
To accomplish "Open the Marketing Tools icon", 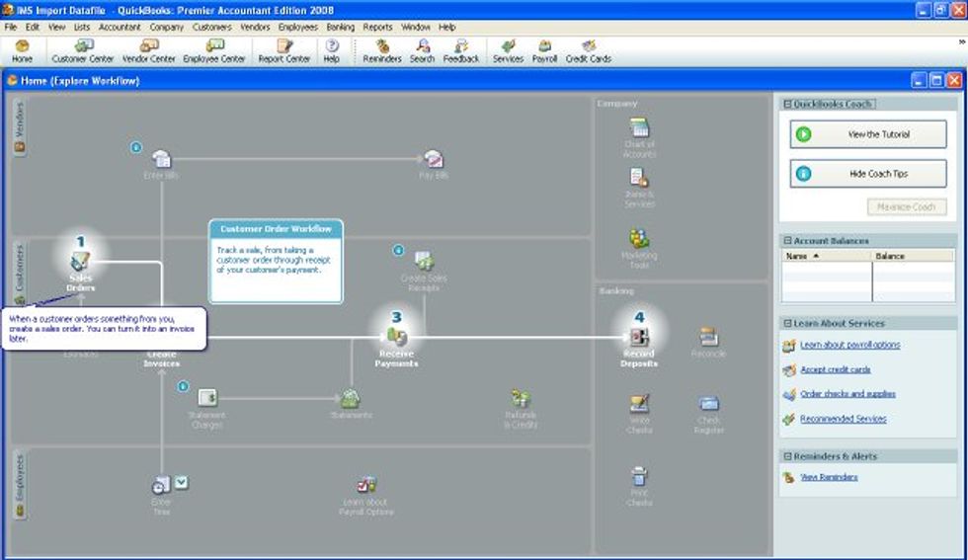I will [640, 238].
